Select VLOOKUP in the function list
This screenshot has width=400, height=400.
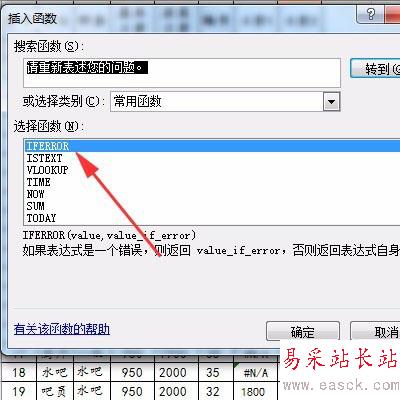(x=213, y=170)
